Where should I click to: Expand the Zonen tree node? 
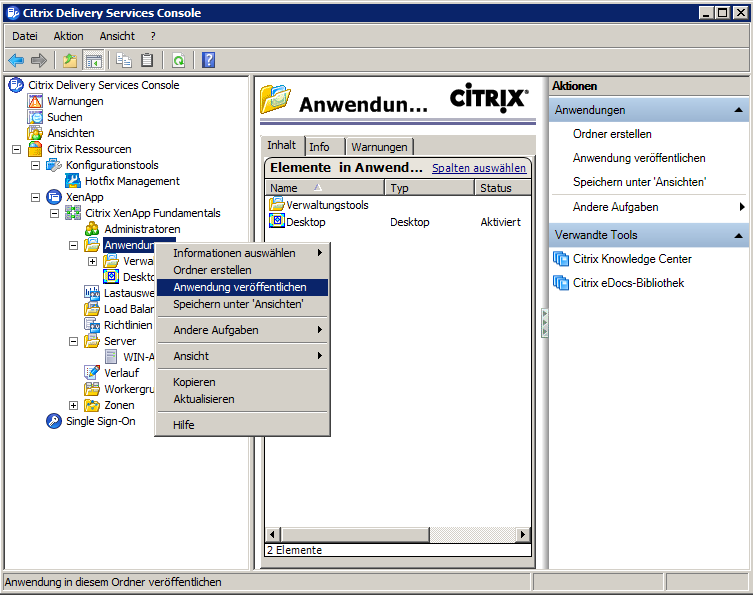tap(73, 405)
